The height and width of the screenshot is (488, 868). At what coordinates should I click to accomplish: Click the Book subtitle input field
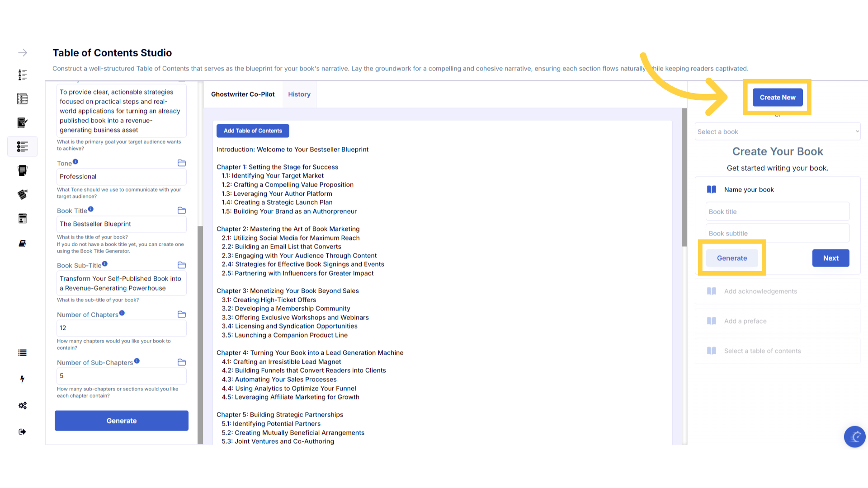777,233
